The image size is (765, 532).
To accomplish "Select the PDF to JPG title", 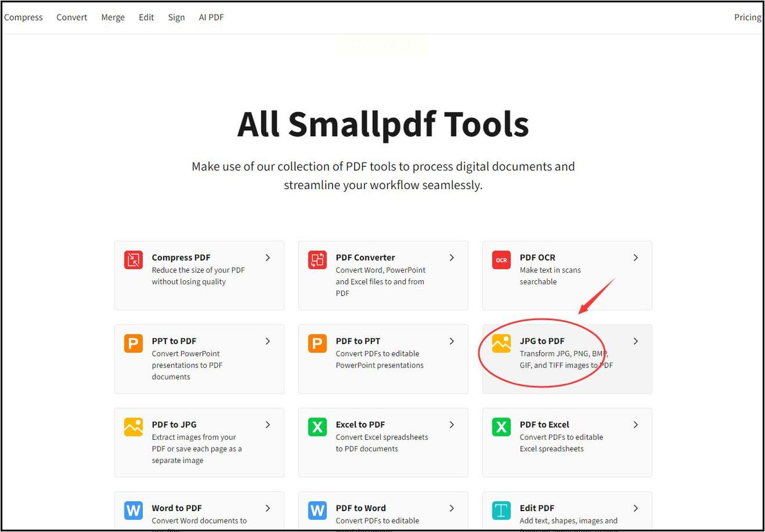I will 174,424.
